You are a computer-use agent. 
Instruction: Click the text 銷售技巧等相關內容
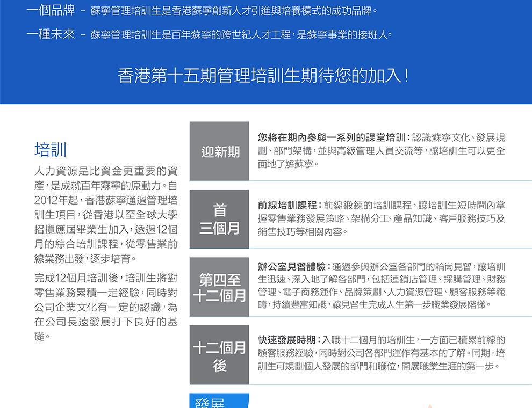tap(300, 232)
